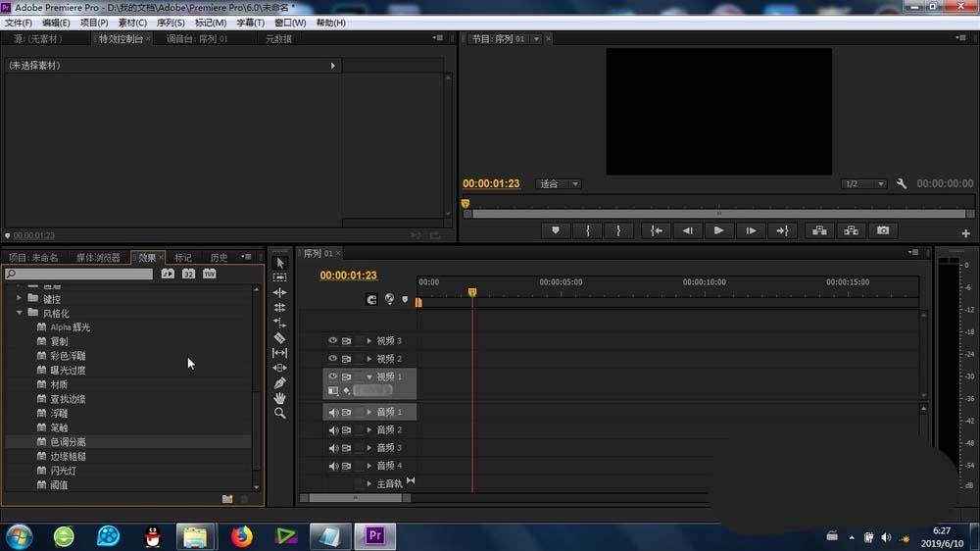Viewport: 980px width, 551px height.
Task: Toggle sync lock for 音频 2
Action: (347, 430)
